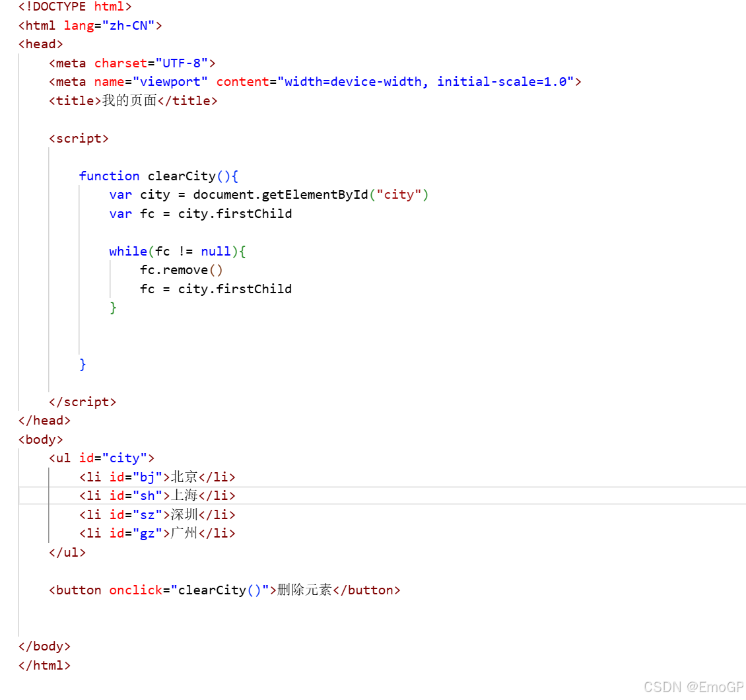
Task: Click the closing ul tag
Action: [x=67, y=553]
